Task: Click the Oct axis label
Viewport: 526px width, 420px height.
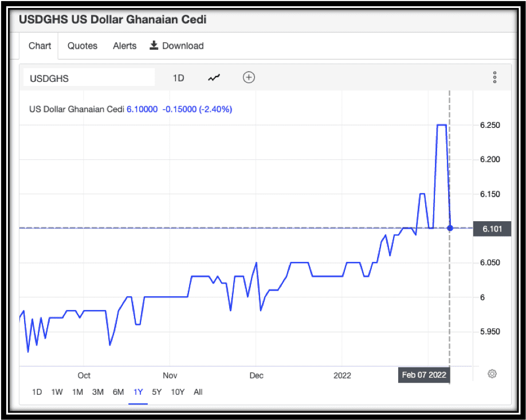Action: point(84,375)
